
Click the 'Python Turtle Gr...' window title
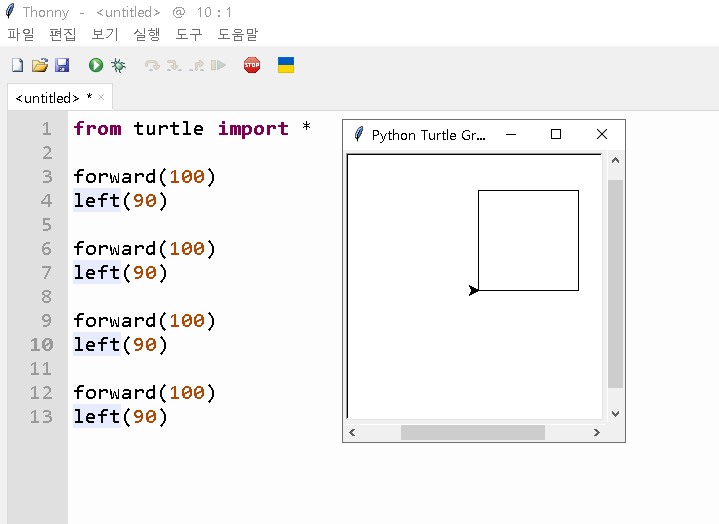428,135
